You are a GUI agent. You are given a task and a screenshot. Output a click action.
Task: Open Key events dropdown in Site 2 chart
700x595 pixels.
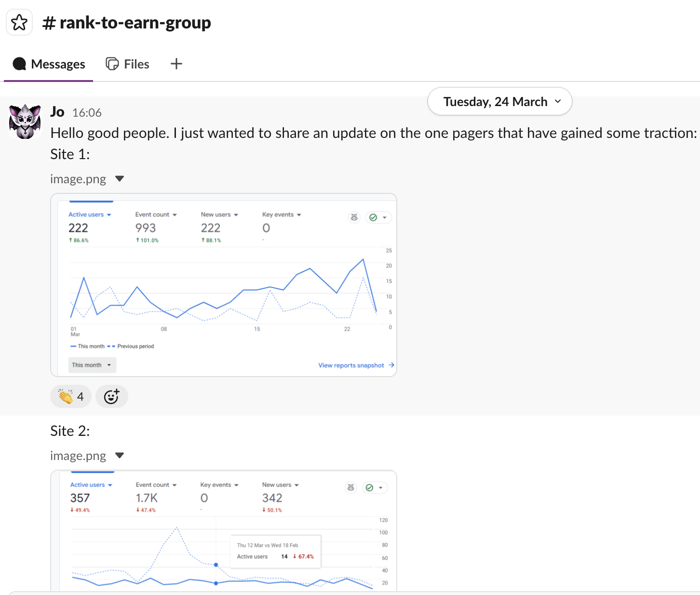tap(219, 485)
